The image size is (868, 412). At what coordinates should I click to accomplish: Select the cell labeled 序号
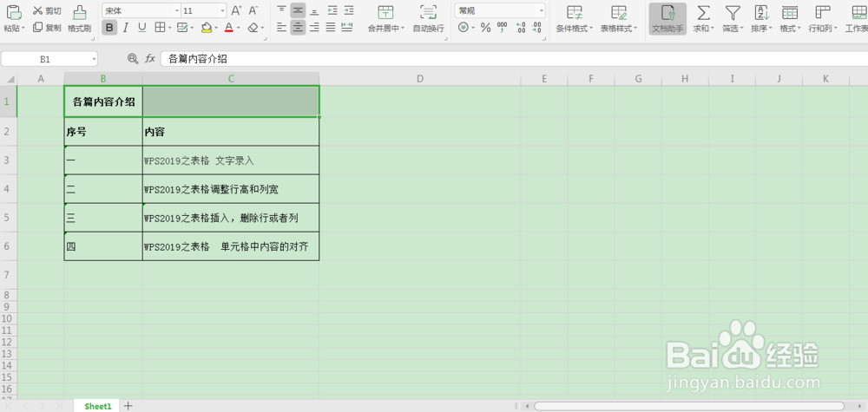tap(103, 132)
